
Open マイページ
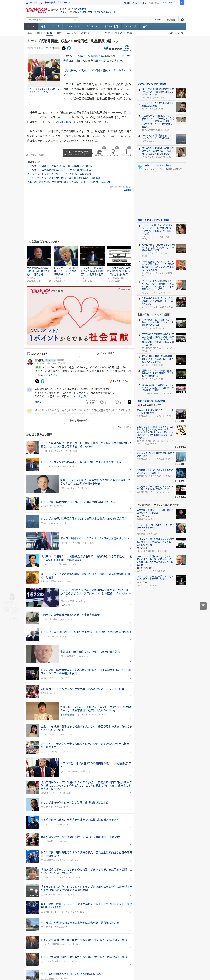(157, 20)
